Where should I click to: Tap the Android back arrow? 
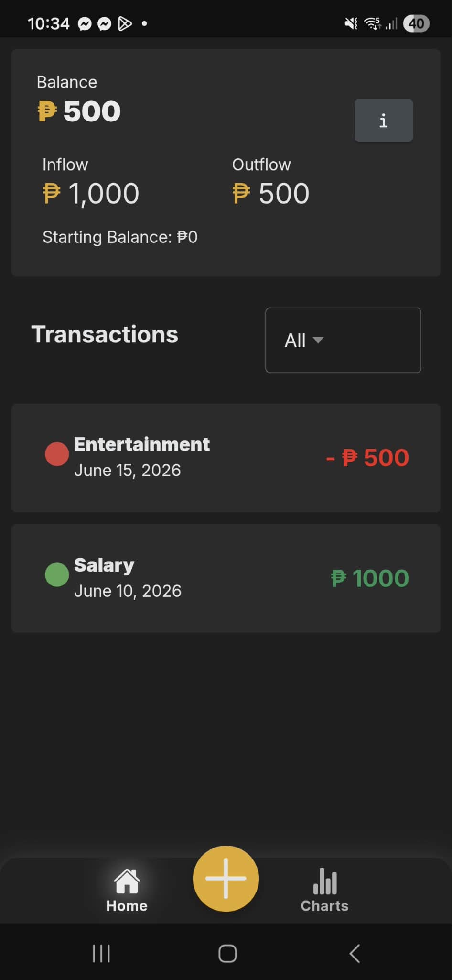[x=355, y=953]
